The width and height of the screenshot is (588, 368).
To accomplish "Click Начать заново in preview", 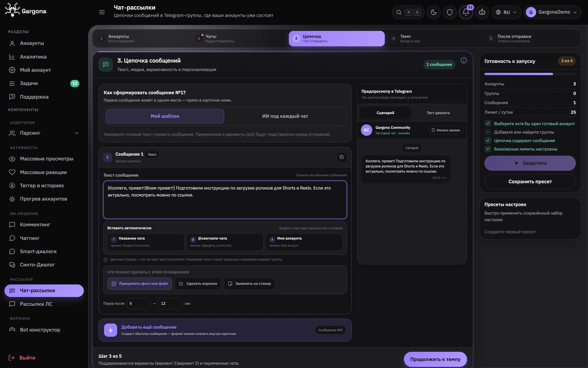I will (446, 130).
